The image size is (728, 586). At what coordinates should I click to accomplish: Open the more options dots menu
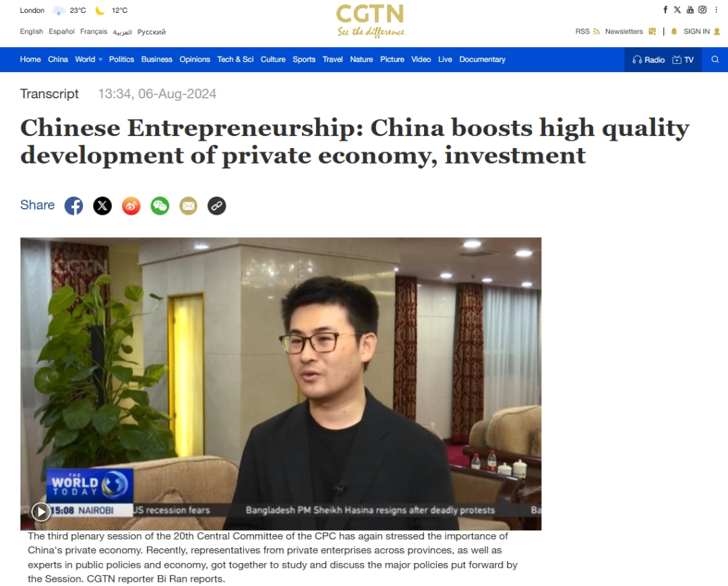pyautogui.click(x=716, y=9)
